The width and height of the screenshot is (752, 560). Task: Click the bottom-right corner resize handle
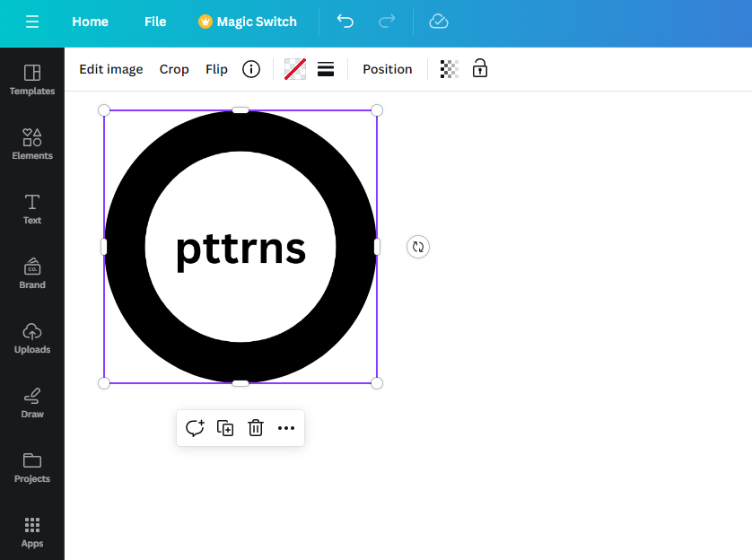pyautogui.click(x=377, y=383)
